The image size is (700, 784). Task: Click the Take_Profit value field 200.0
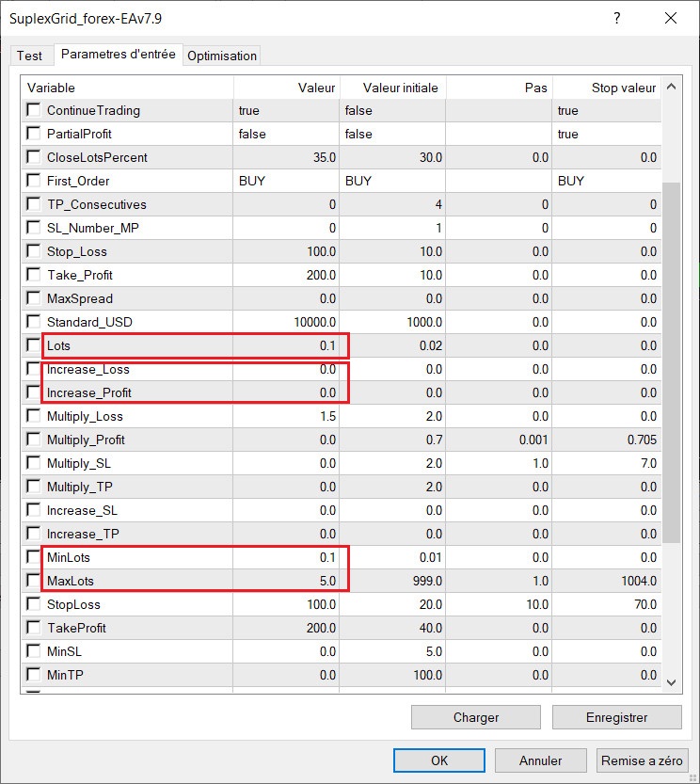point(286,275)
